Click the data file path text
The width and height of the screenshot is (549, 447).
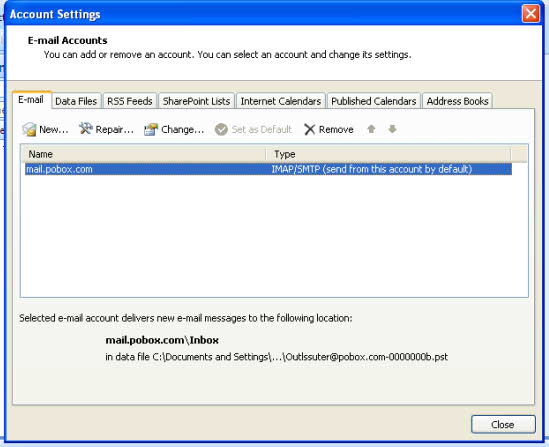(x=276, y=357)
